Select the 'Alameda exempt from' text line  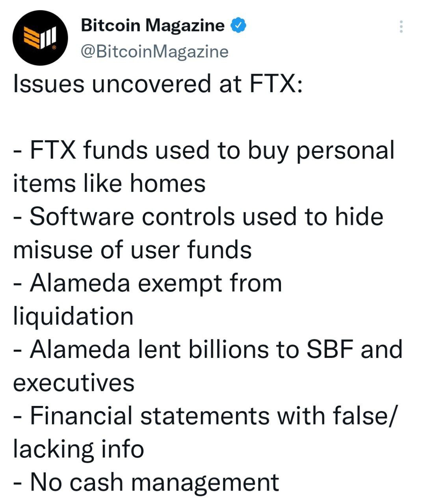148,283
